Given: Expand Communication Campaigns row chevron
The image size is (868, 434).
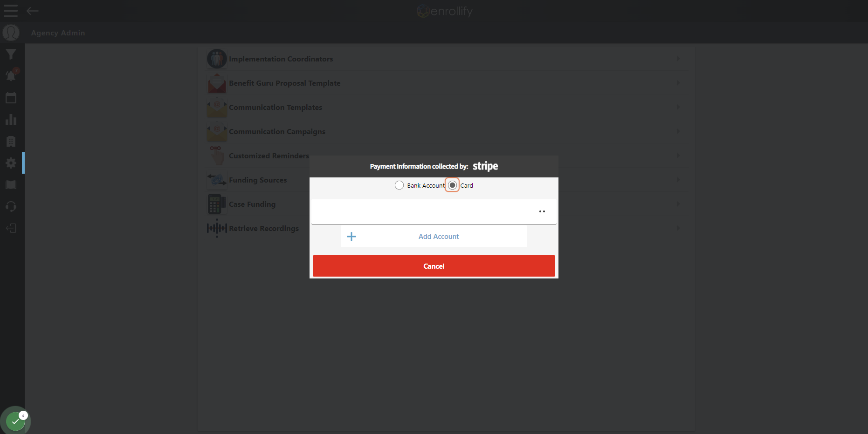Looking at the screenshot, I should (678, 131).
